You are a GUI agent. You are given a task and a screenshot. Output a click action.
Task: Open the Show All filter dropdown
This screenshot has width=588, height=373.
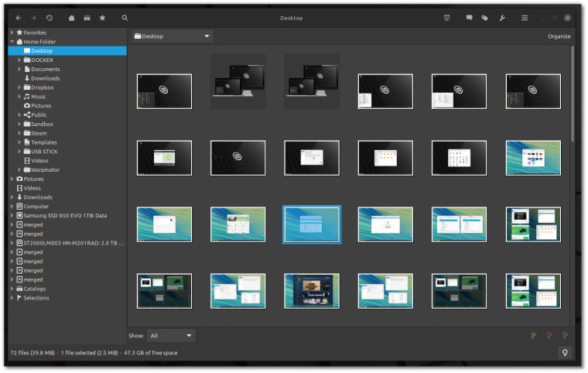[x=171, y=336]
